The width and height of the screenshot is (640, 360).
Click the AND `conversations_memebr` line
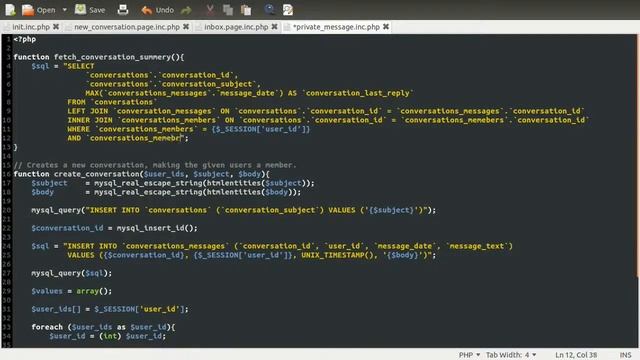(128, 138)
